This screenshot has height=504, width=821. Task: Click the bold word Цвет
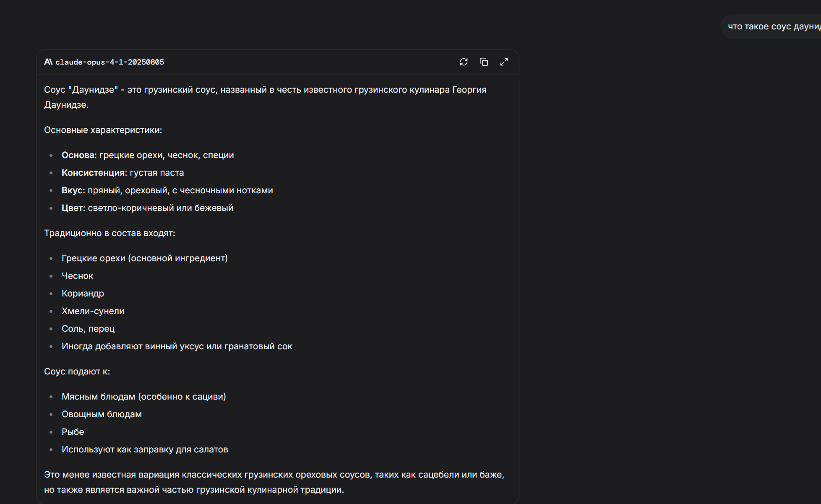click(73, 208)
